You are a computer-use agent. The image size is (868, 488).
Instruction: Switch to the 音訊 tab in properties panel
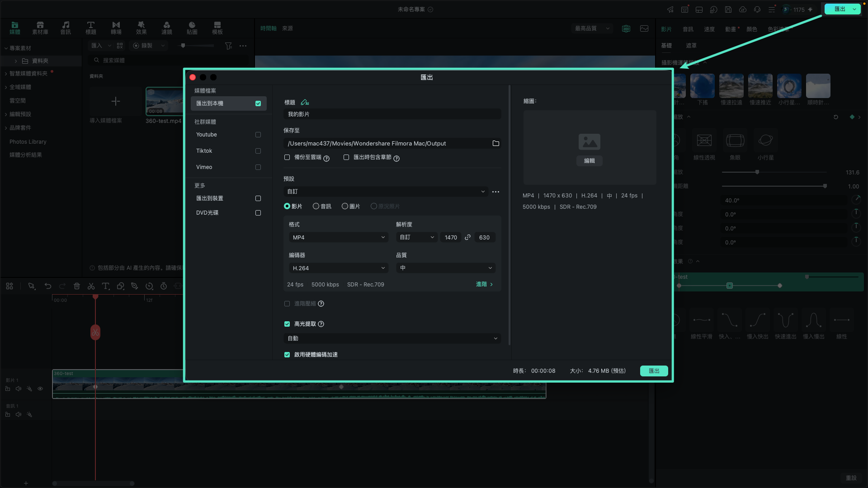click(688, 29)
